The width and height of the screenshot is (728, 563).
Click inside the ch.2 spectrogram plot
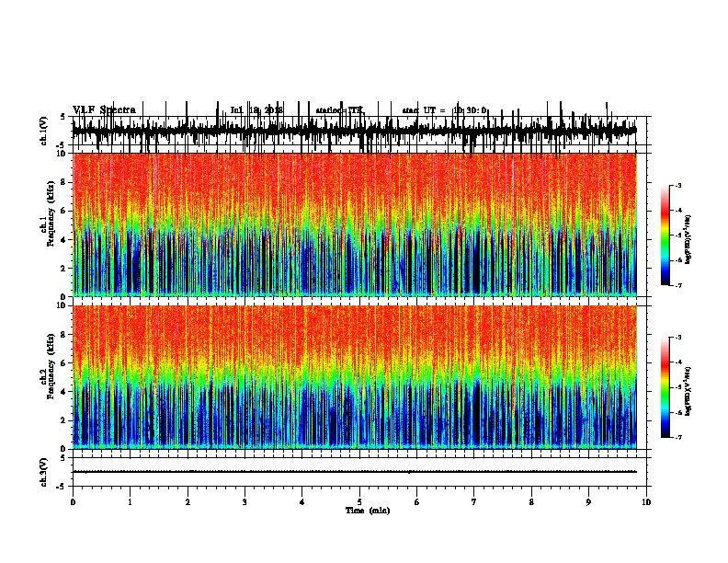[x=354, y=377]
